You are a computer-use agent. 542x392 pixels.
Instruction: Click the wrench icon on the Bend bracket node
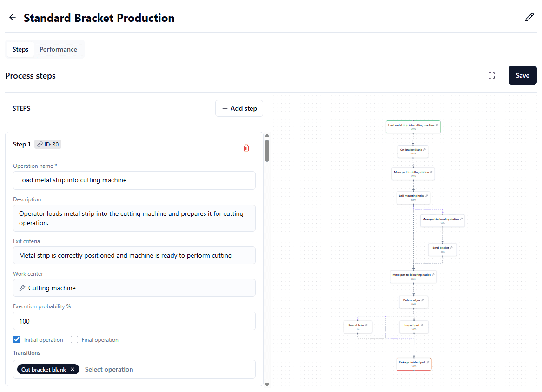point(451,248)
